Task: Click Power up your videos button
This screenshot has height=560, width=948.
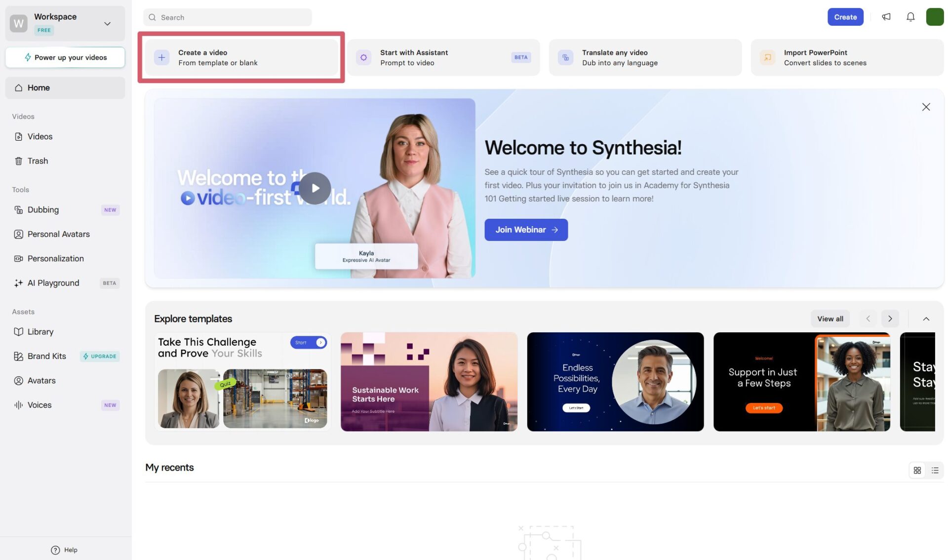Action: (x=65, y=58)
